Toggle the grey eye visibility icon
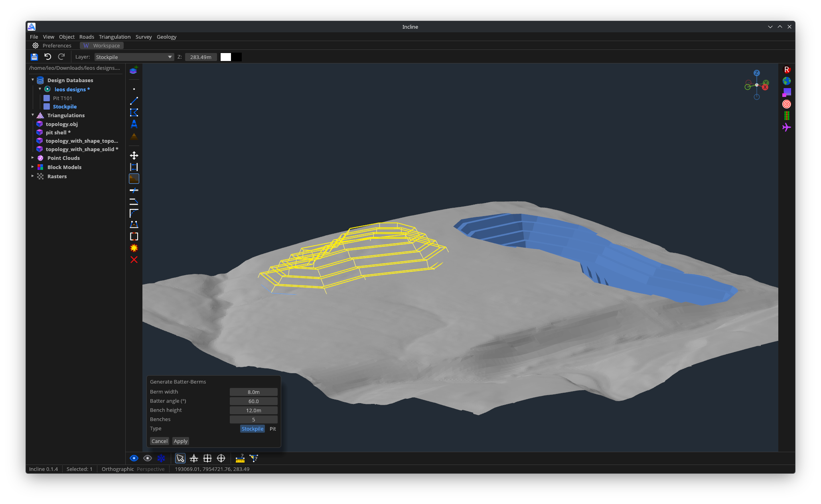 tap(148, 459)
